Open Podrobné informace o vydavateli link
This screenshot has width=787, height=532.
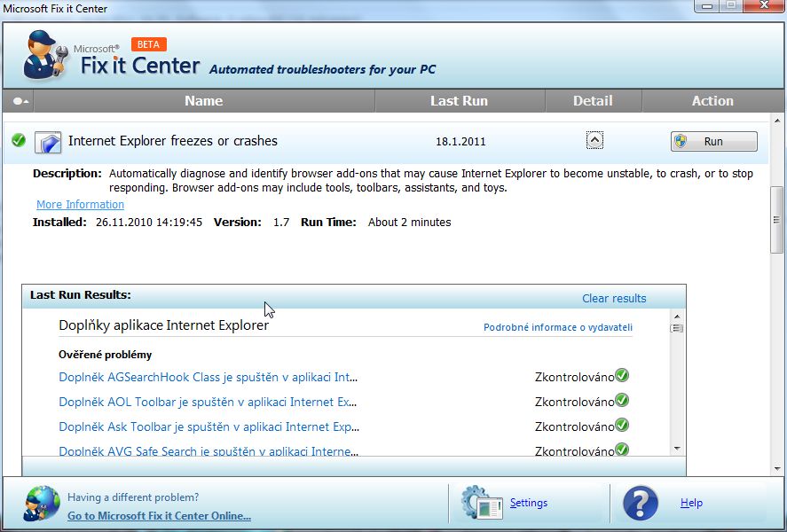point(557,327)
